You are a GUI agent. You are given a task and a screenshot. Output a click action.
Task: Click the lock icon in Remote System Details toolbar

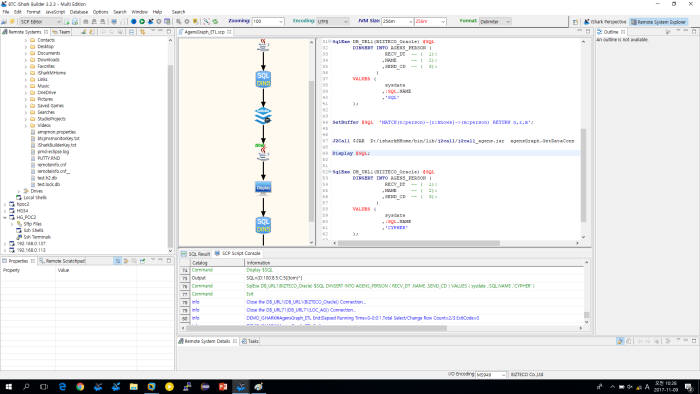tap(620, 341)
